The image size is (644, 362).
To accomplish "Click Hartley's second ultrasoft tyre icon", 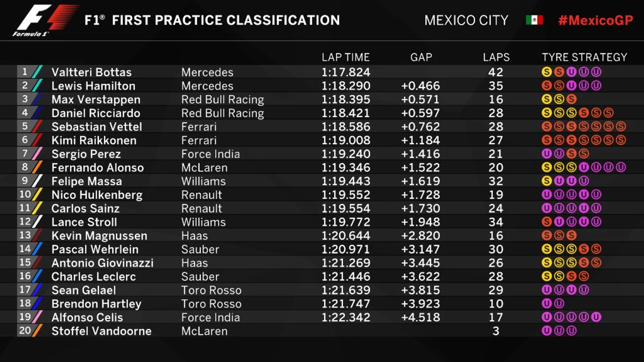I will [559, 303].
